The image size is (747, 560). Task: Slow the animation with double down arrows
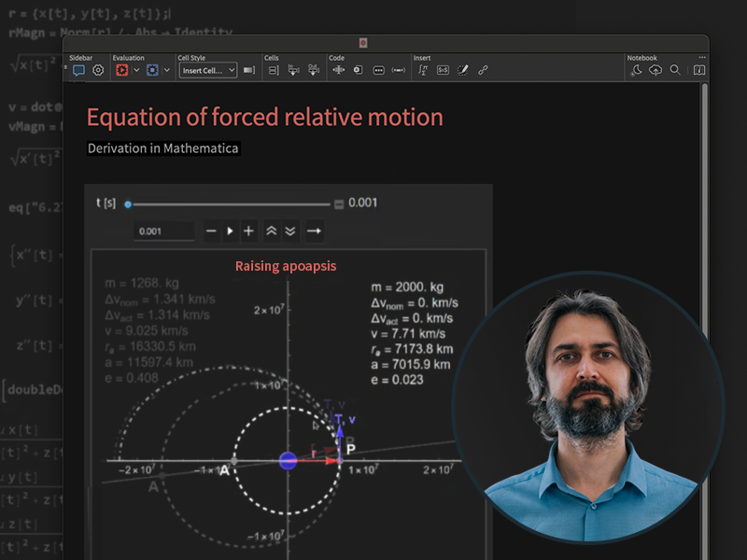(x=290, y=231)
